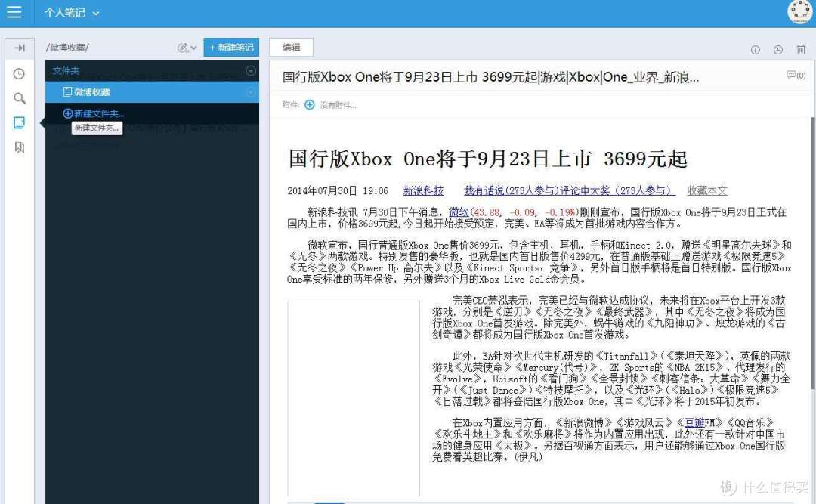Click the note vertical scrollbar
The image size is (816, 504).
812,252
